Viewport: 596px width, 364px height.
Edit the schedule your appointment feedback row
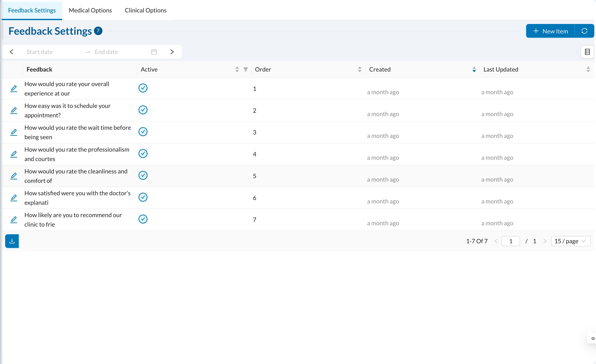point(14,110)
